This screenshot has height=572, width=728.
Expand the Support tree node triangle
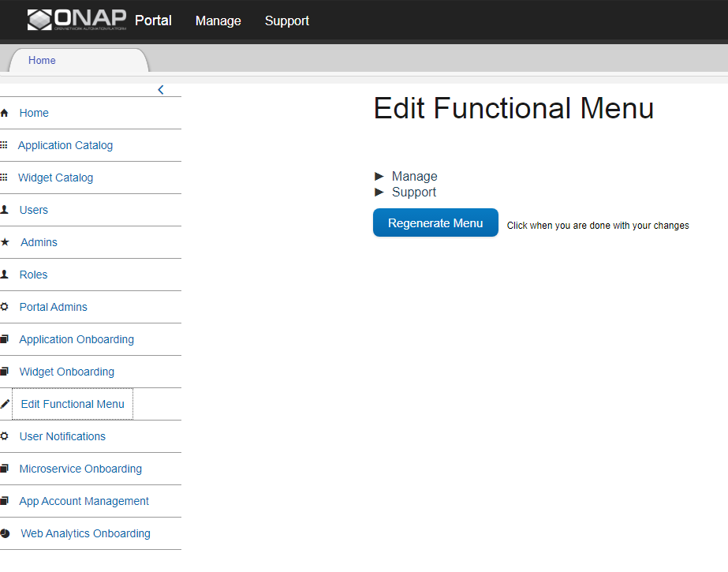[379, 192]
